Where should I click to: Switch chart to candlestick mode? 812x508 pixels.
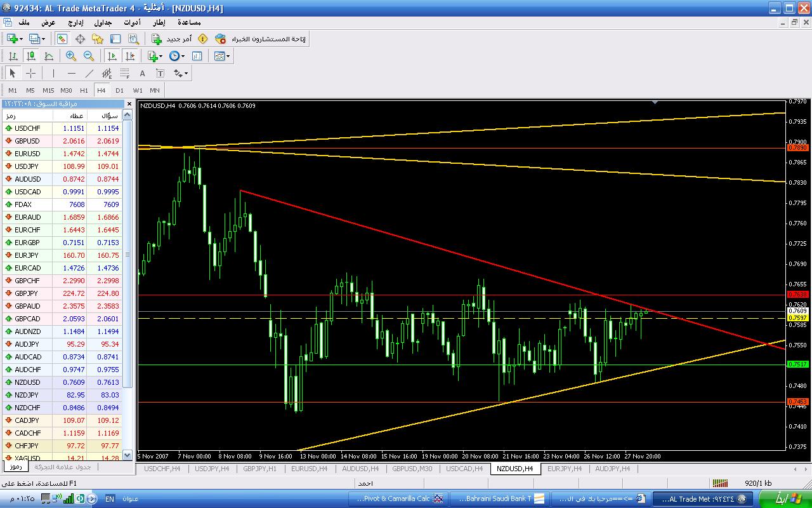[x=30, y=56]
